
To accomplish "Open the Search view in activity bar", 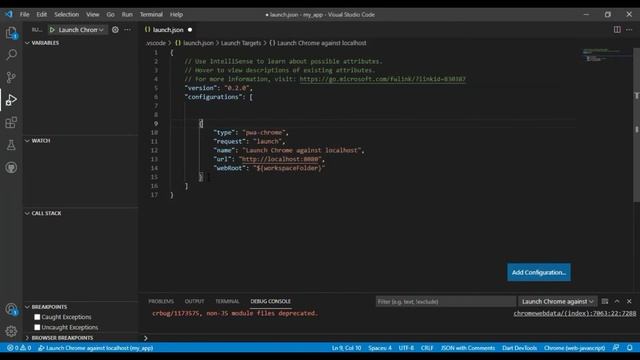I will tap(11, 54).
